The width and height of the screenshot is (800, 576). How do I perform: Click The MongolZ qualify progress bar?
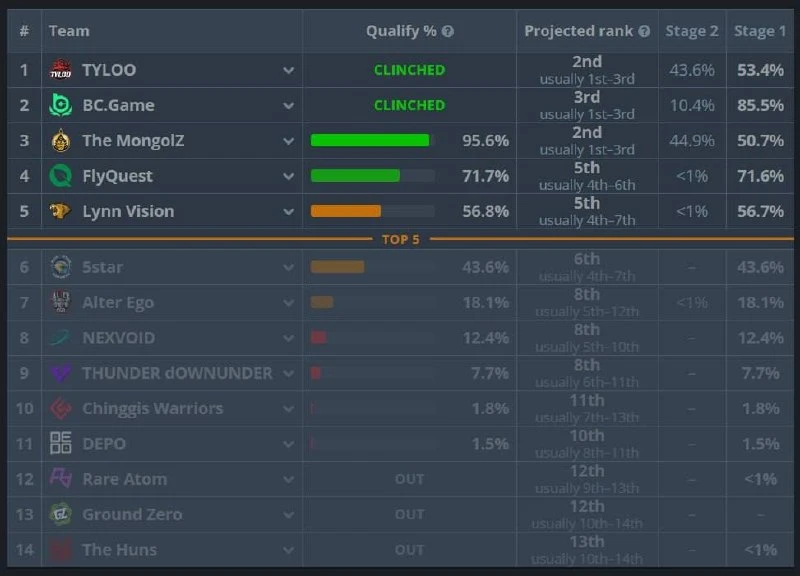click(x=373, y=140)
